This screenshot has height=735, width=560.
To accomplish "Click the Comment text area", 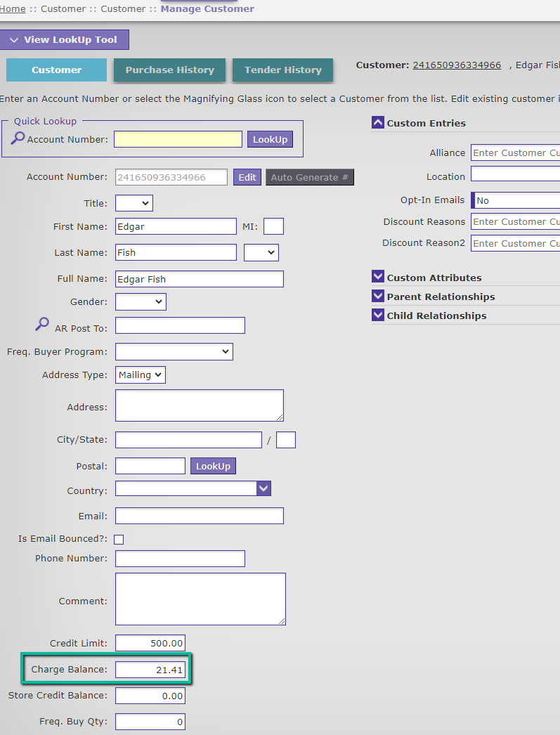I will pos(200,599).
